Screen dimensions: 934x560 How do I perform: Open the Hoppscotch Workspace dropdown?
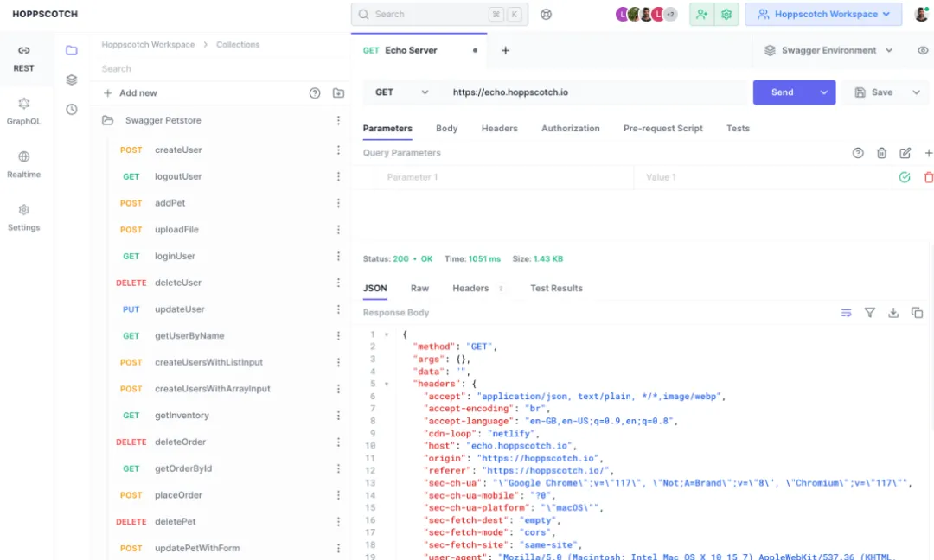823,15
